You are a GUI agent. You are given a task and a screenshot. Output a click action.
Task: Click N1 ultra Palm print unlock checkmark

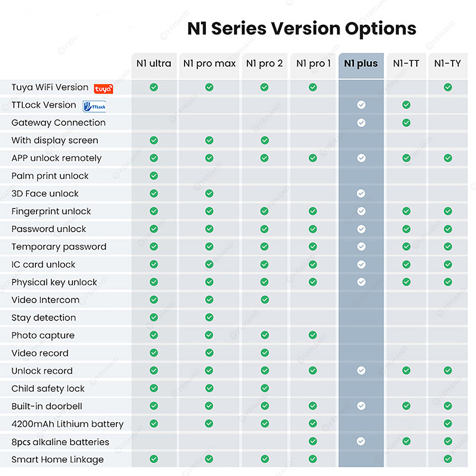tap(154, 176)
